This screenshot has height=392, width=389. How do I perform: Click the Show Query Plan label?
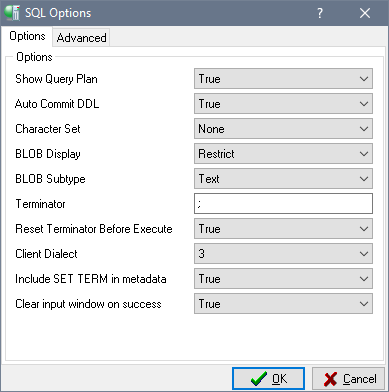[x=56, y=79]
